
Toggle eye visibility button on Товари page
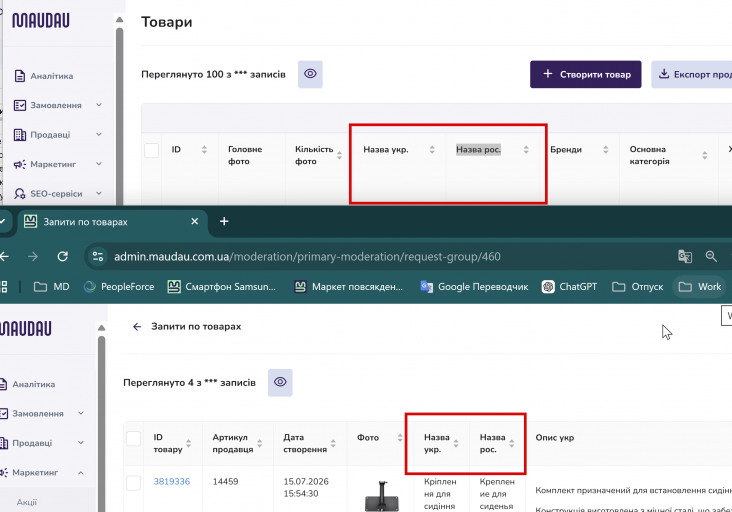click(310, 74)
